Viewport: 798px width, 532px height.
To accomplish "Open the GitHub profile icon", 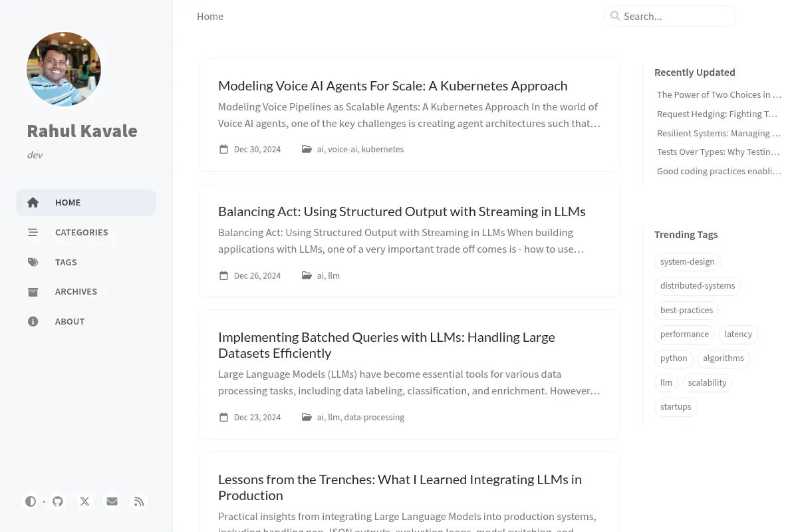I will [x=58, y=501].
